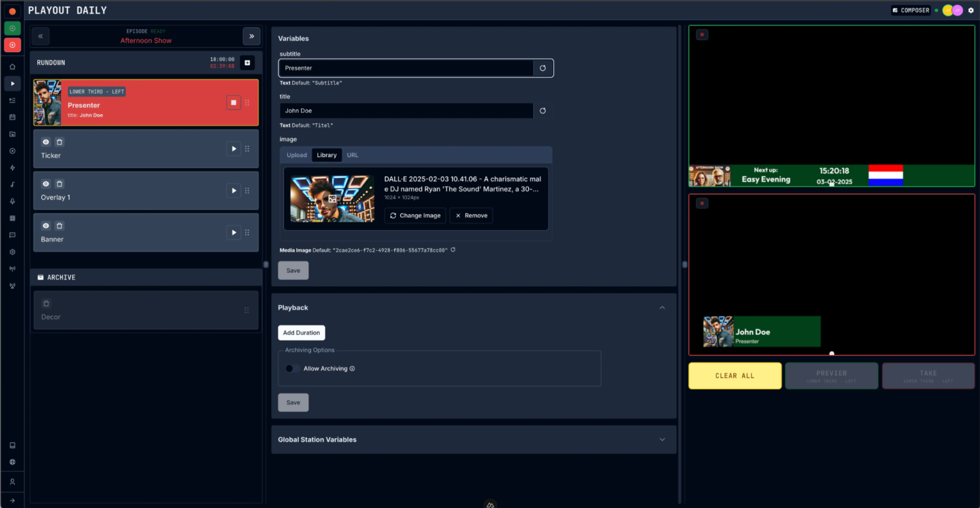Viewport: 980px width, 508px height.
Task: Play the Banner rundown item
Action: click(234, 233)
